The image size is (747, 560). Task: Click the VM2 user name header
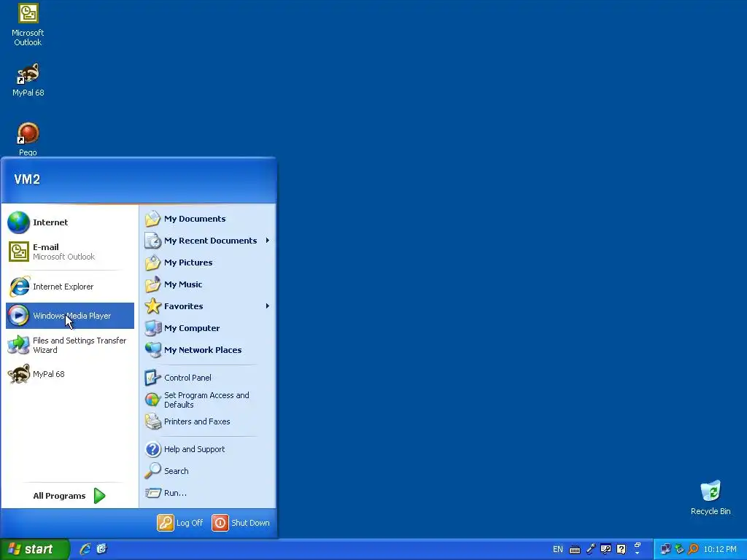pyautogui.click(x=27, y=179)
